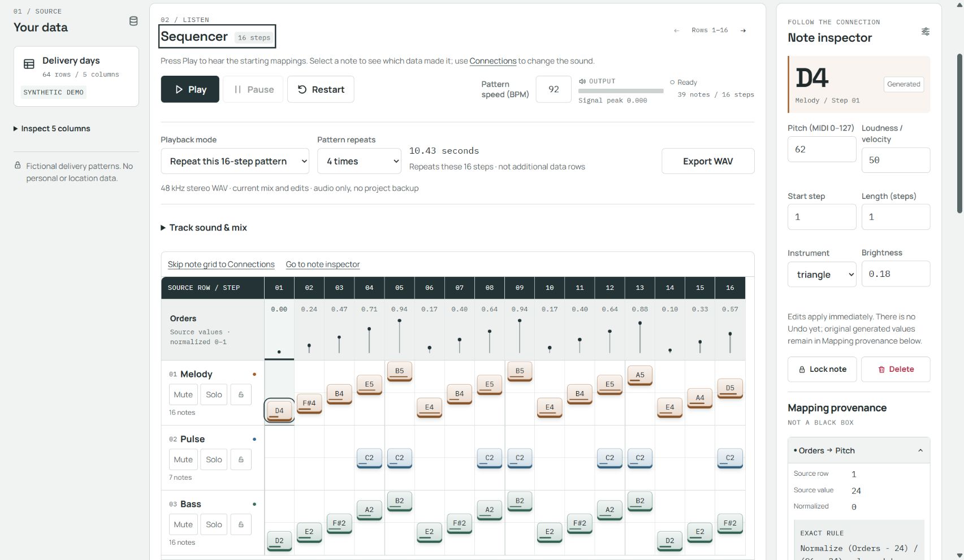Screen dimensions: 964x560
Task: Select the D4 note in Melody step 01
Action: tap(279, 411)
